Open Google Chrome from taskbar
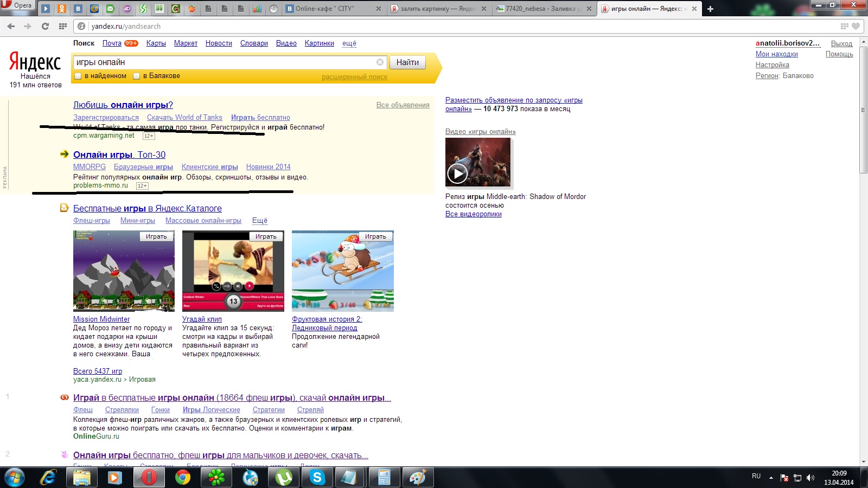Viewport: 868px width, 488px height. [x=183, y=478]
